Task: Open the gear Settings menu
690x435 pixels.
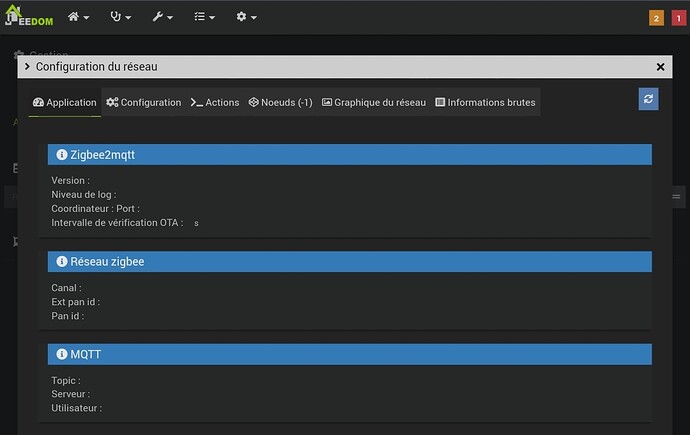Action: coord(246,17)
